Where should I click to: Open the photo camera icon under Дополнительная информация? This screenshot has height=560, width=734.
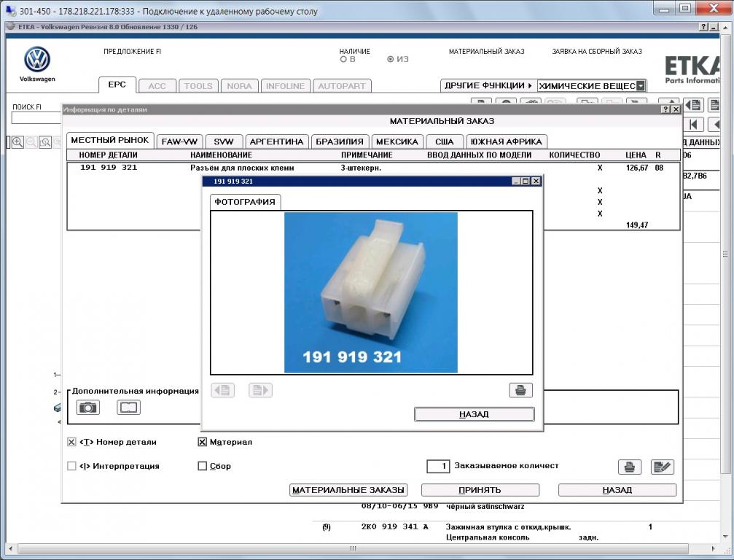pyautogui.click(x=87, y=408)
